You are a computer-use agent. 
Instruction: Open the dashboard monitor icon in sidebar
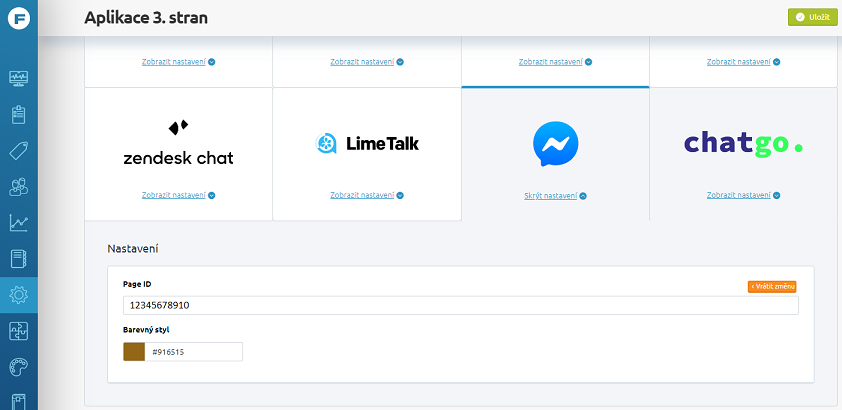(x=19, y=78)
